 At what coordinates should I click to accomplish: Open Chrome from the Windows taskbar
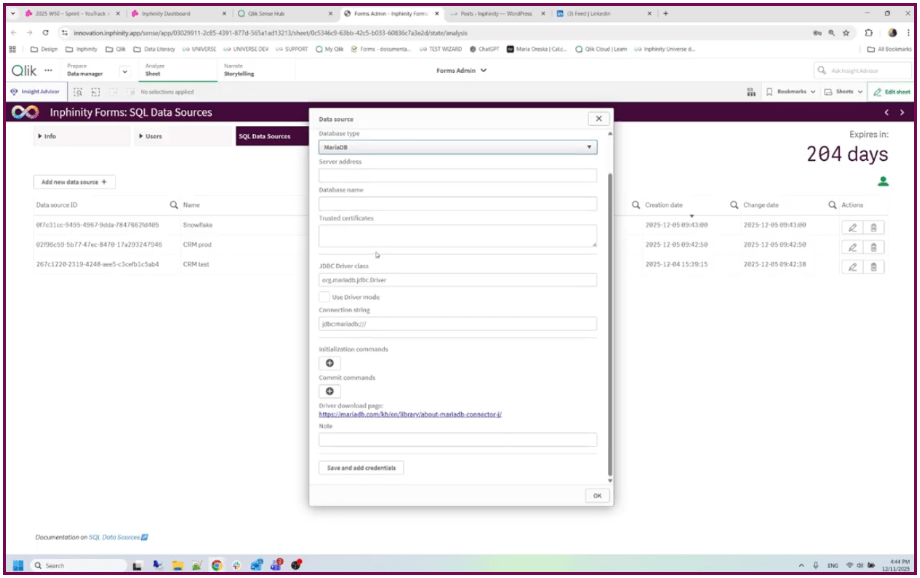[x=217, y=566]
